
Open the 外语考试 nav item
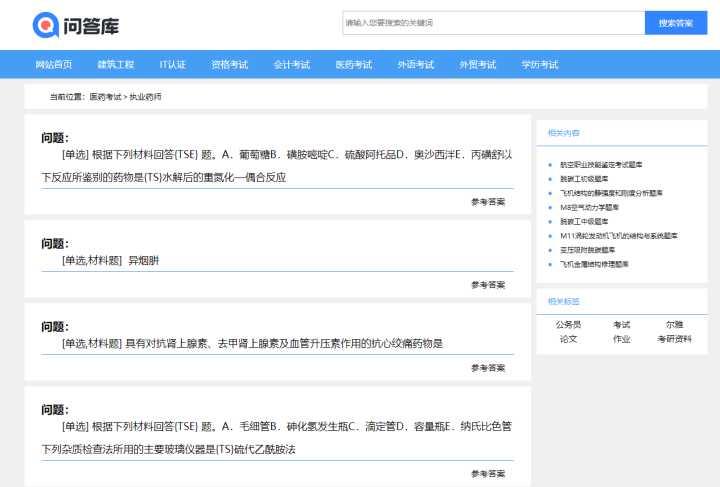click(x=416, y=65)
